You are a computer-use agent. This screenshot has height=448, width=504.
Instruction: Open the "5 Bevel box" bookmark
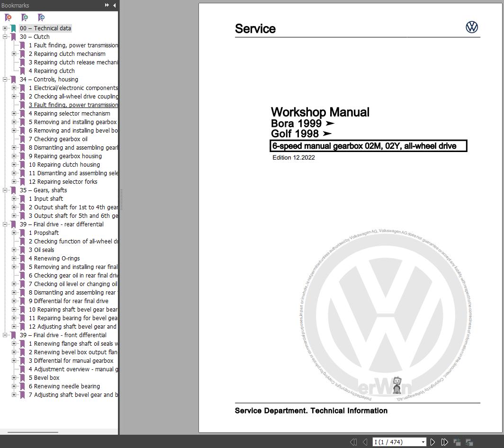pyautogui.click(x=44, y=377)
